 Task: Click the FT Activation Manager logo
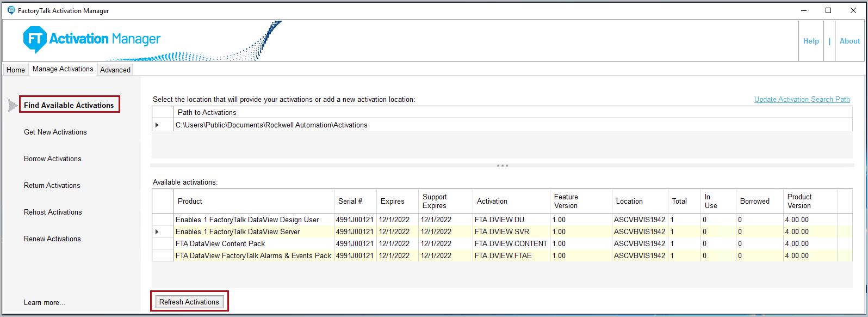point(91,40)
